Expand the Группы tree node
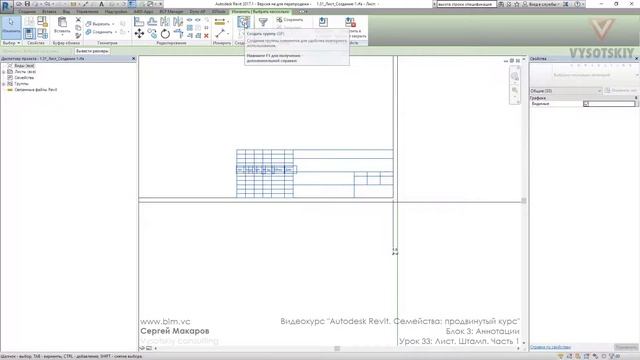640x360 pixels. click(4, 84)
